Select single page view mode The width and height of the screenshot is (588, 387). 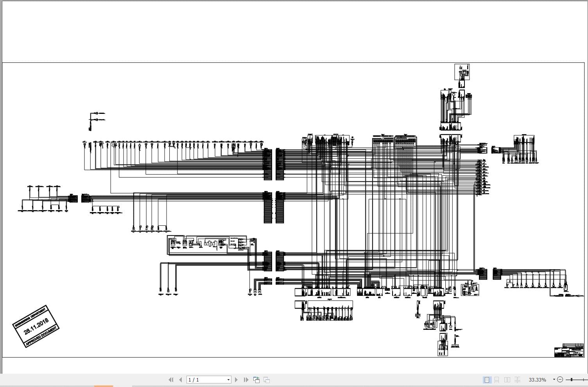(x=487, y=380)
